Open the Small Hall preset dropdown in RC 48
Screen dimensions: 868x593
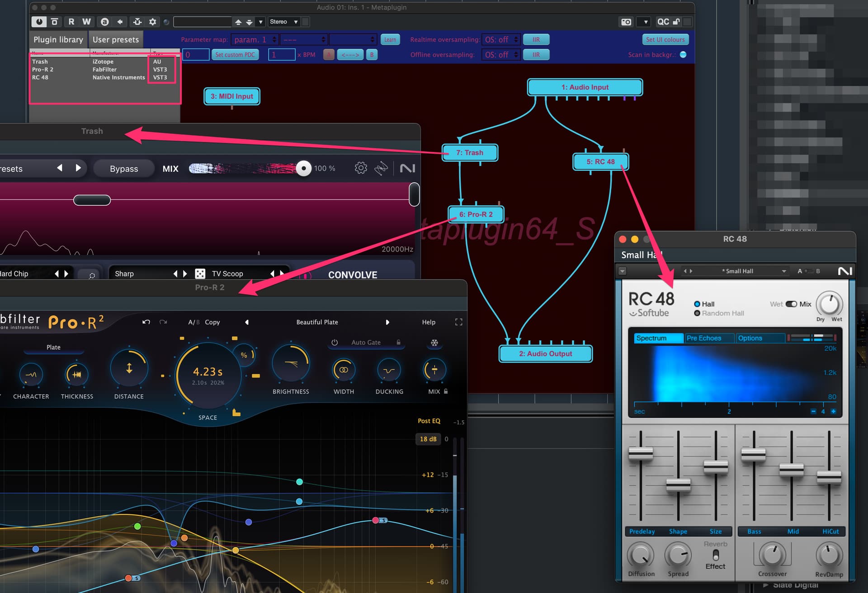(783, 271)
